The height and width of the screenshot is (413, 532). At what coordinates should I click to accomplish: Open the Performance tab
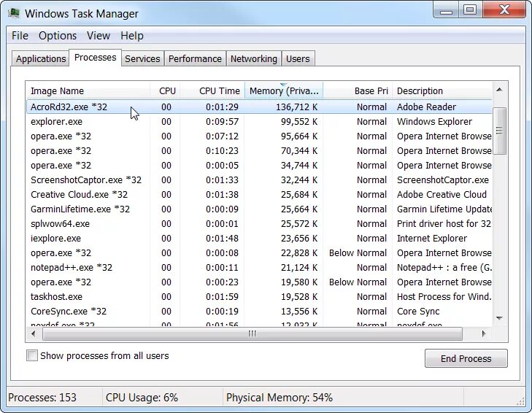coord(195,58)
